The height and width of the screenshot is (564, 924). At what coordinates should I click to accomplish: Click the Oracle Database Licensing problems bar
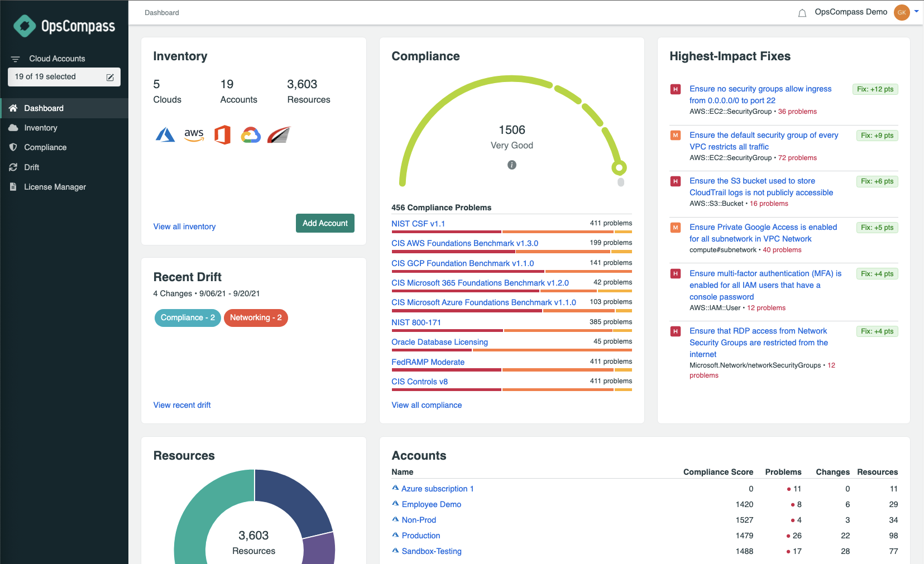511,350
